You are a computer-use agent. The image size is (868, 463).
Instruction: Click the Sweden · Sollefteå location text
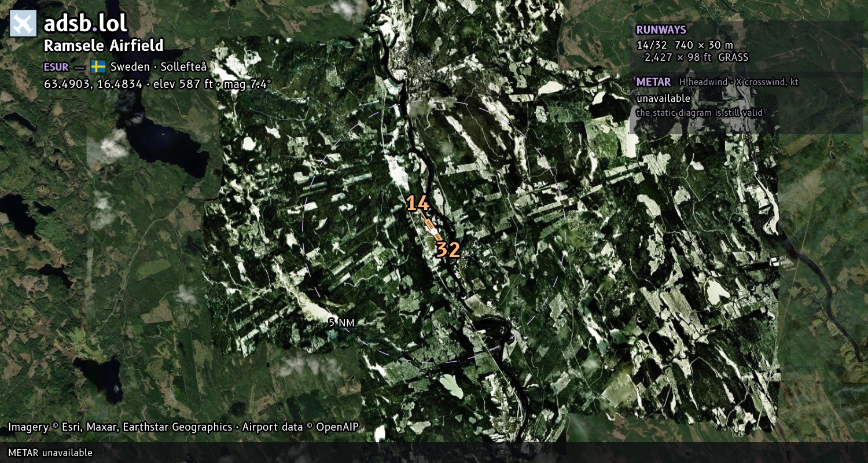[159, 67]
